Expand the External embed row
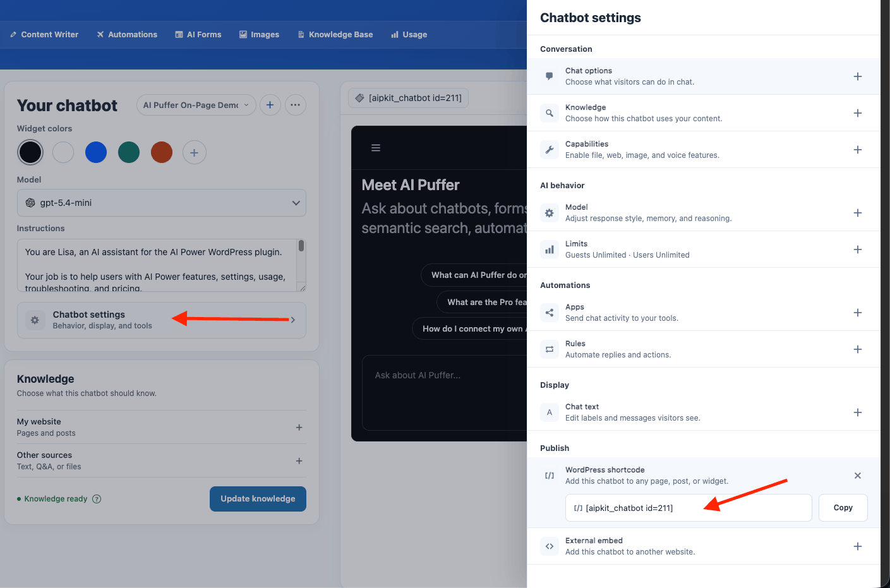The width and height of the screenshot is (890, 588). pyautogui.click(x=858, y=546)
